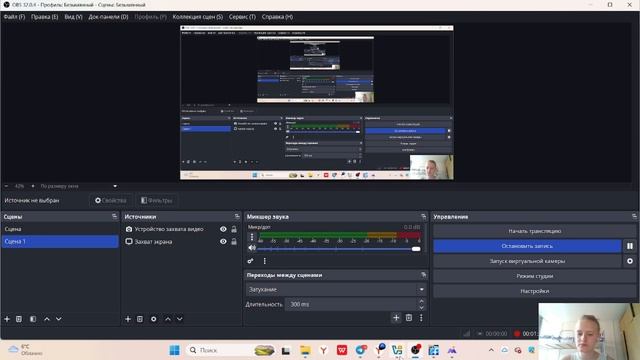Screen dimensions: 640x360
Task: Toggle lock on Устройство захвата видео
Action: 234,229
